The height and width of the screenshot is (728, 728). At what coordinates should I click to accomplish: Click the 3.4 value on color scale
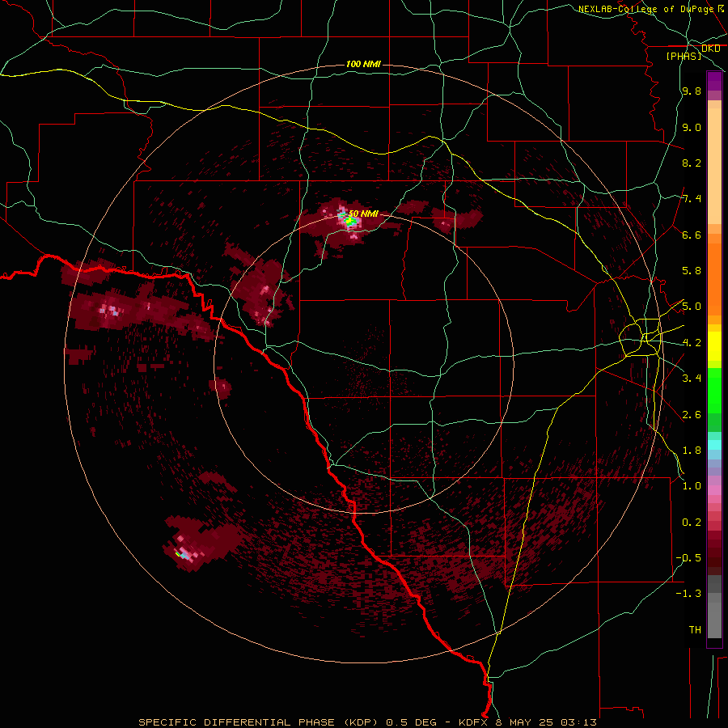click(692, 379)
